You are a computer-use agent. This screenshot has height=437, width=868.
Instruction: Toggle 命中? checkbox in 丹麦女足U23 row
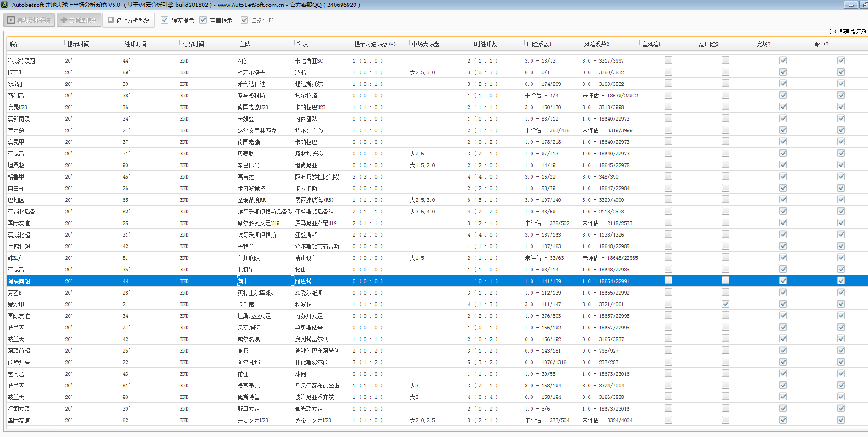coord(841,420)
